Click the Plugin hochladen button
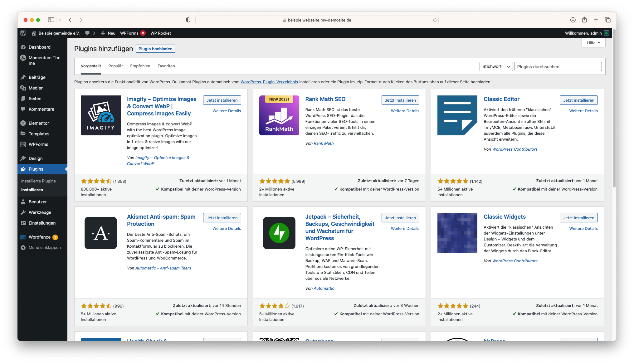This screenshot has height=364, width=634. 155,49
